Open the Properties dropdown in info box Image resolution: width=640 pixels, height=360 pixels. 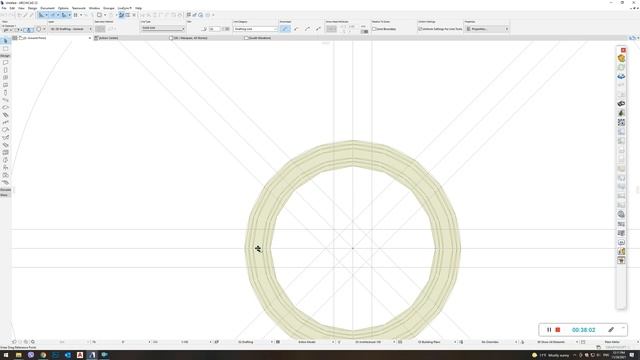(487, 29)
